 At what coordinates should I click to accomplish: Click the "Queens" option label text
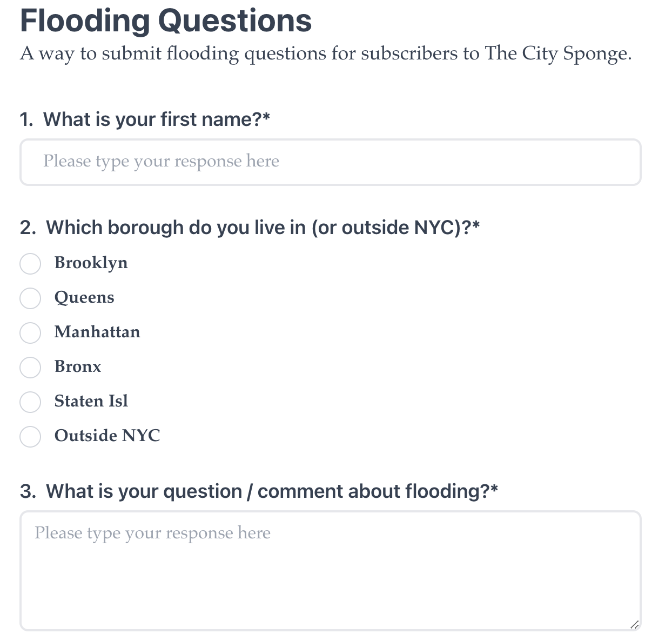point(84,298)
